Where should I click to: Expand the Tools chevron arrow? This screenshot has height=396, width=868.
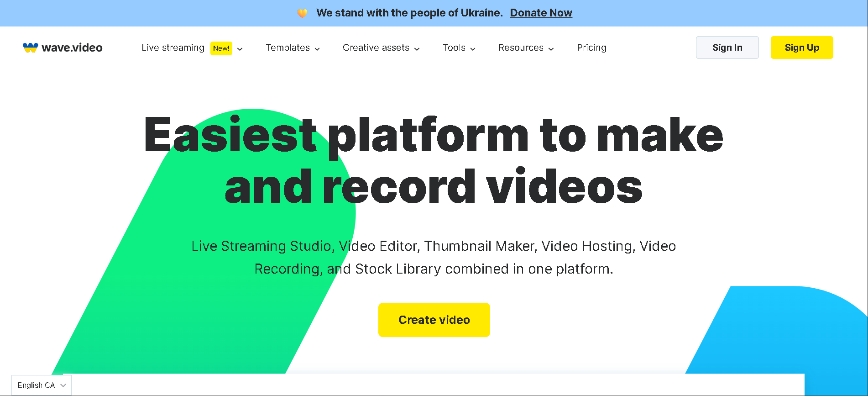click(473, 49)
